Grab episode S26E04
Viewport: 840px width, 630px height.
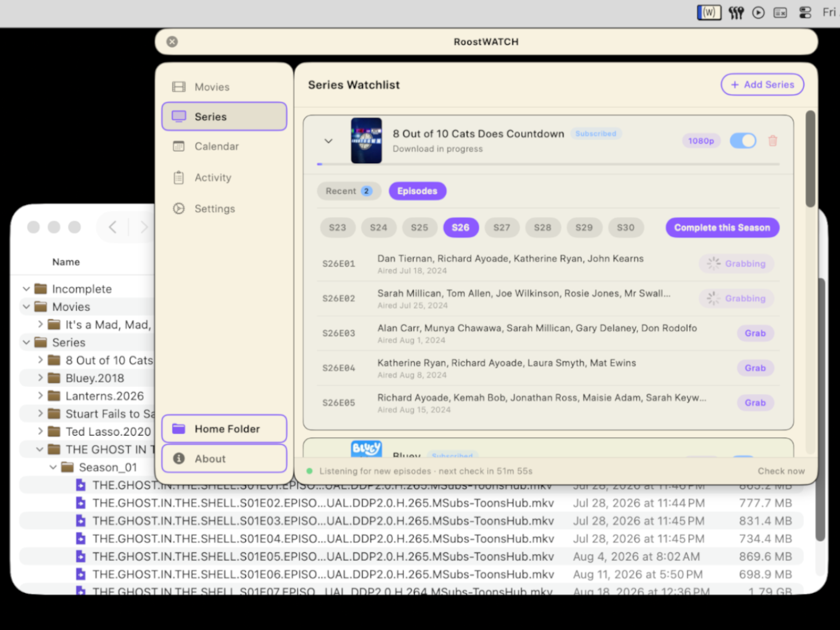755,368
